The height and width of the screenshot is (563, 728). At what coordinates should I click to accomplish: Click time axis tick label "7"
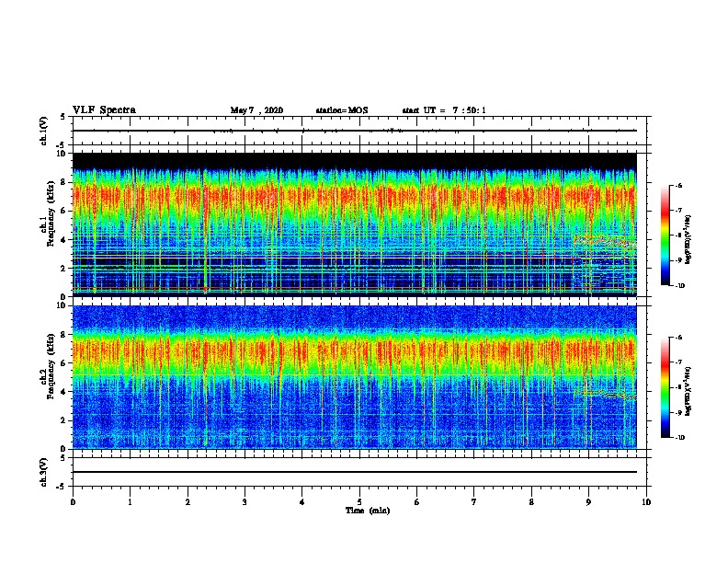tap(474, 502)
